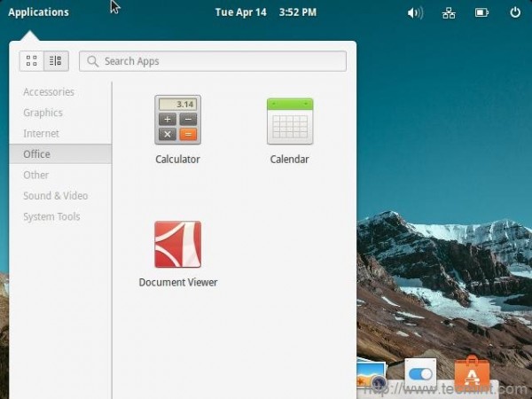Image resolution: width=532 pixels, height=399 pixels.
Task: Open the power session menu
Action: [x=515, y=12]
